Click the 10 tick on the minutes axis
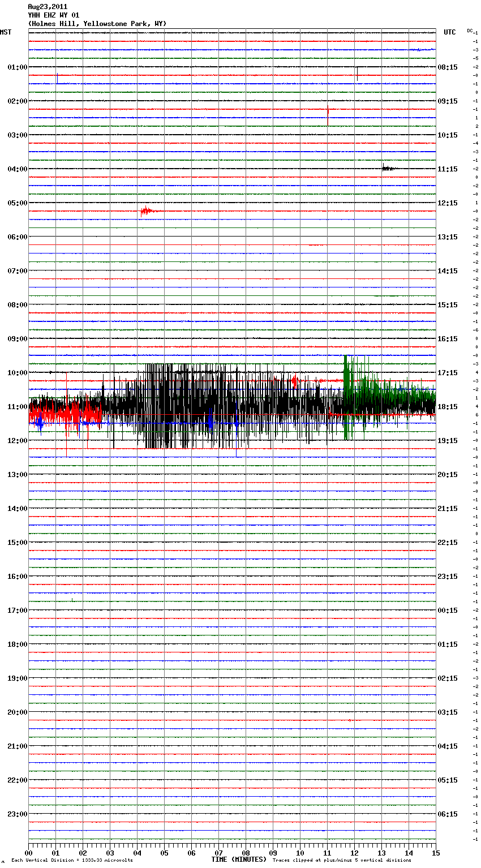Image resolution: width=481 pixels, height=868 pixels. [300, 853]
